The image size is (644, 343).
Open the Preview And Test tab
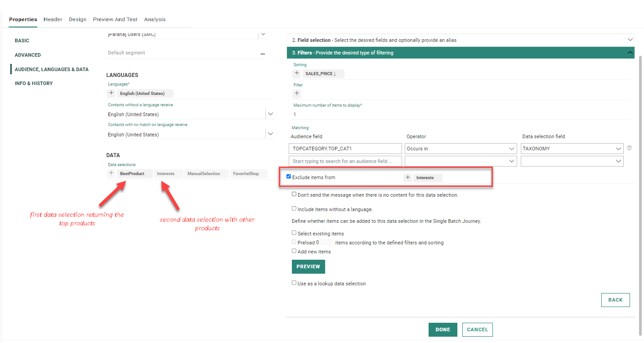click(x=115, y=19)
